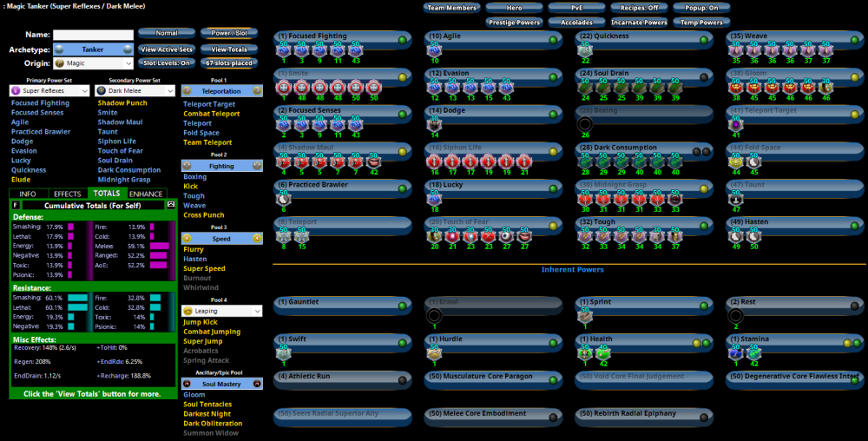Click the View Active Sets button
The width and height of the screenshot is (868, 441).
[166, 49]
